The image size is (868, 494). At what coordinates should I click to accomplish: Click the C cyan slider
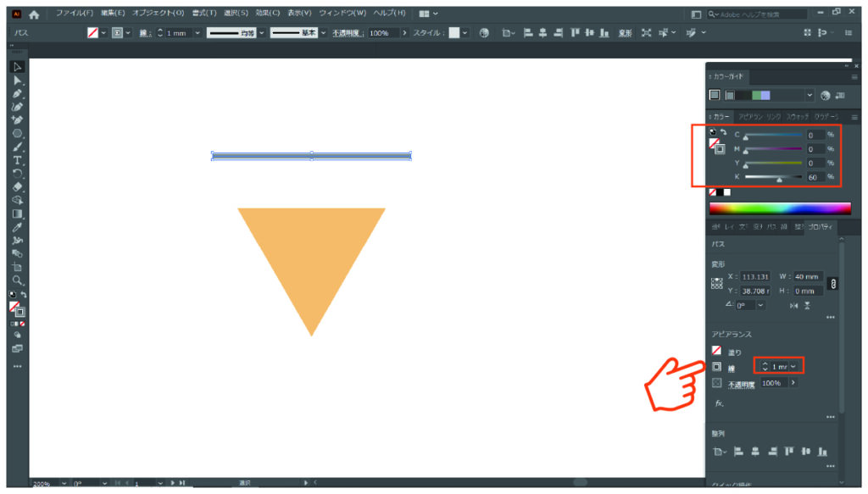point(773,135)
